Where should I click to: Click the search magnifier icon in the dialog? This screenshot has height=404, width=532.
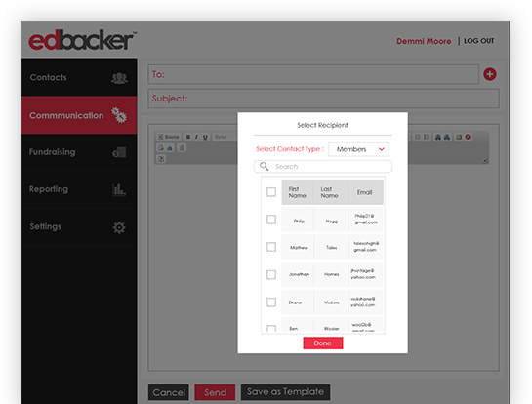tap(264, 166)
